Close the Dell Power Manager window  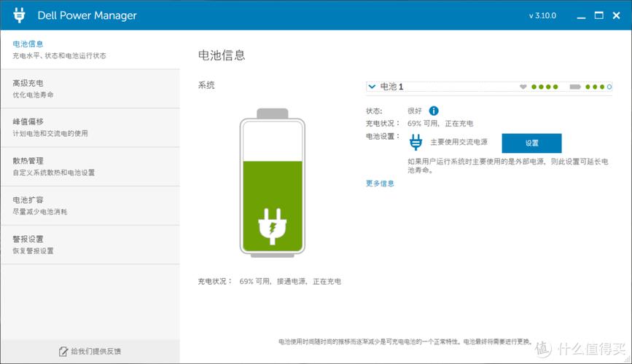[616, 15]
